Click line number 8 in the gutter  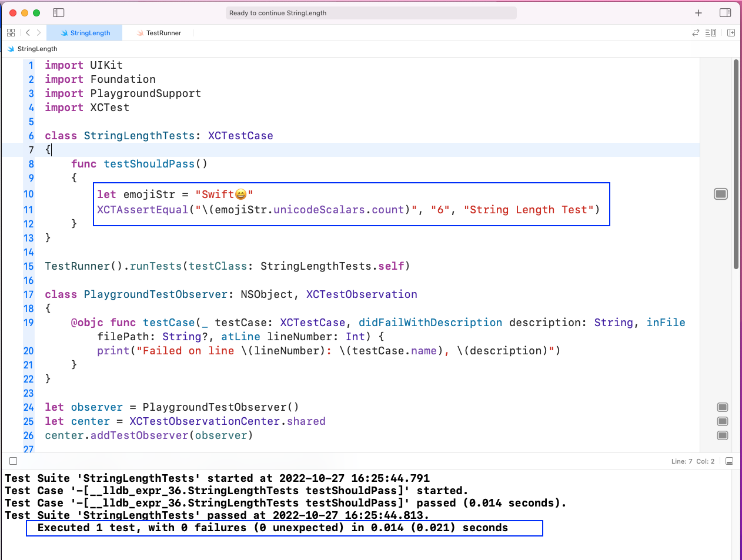click(x=31, y=164)
